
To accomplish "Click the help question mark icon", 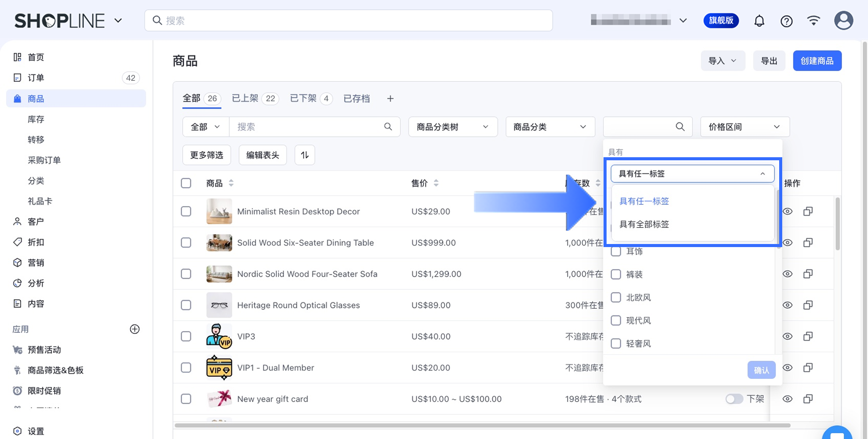I will click(x=786, y=21).
